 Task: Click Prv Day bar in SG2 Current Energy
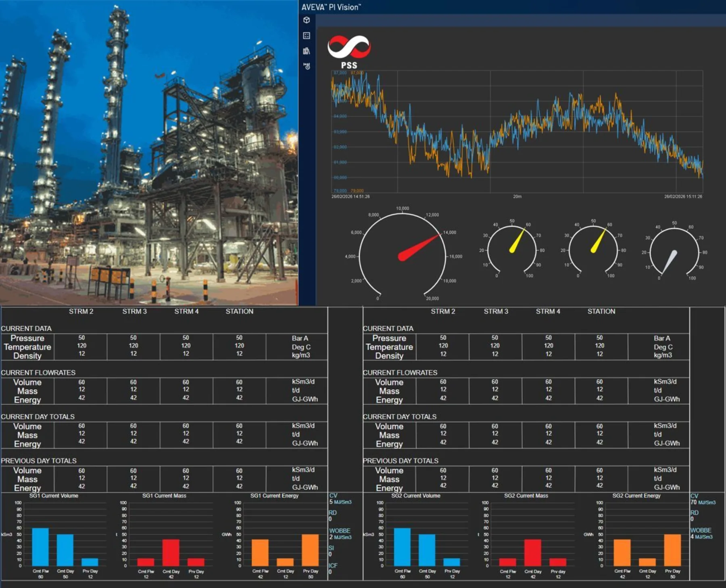[672, 550]
